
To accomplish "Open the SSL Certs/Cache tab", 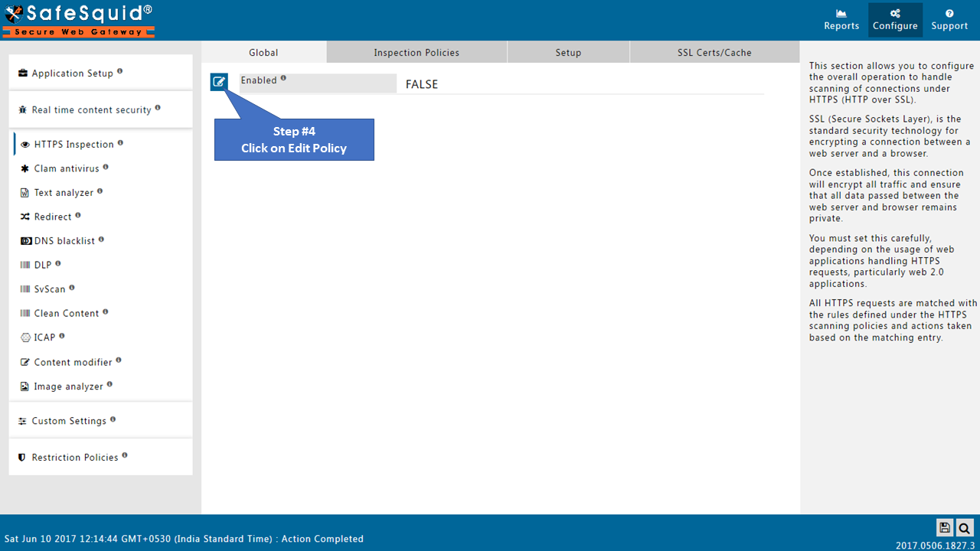I will coord(714,52).
